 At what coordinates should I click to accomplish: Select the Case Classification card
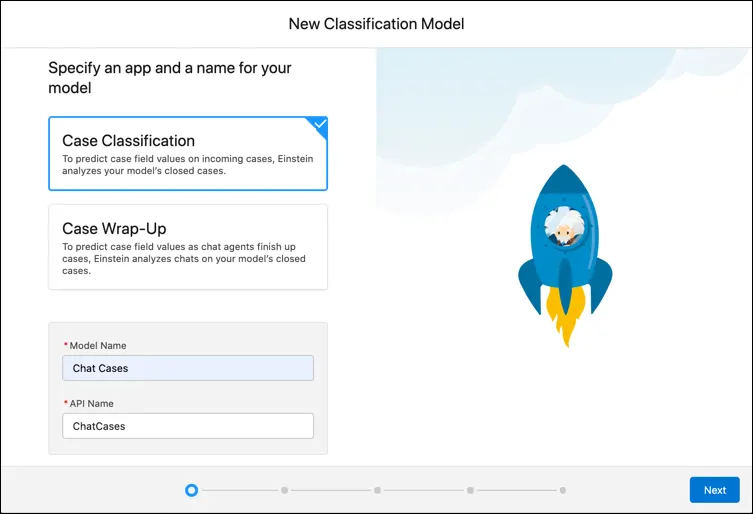[x=188, y=153]
